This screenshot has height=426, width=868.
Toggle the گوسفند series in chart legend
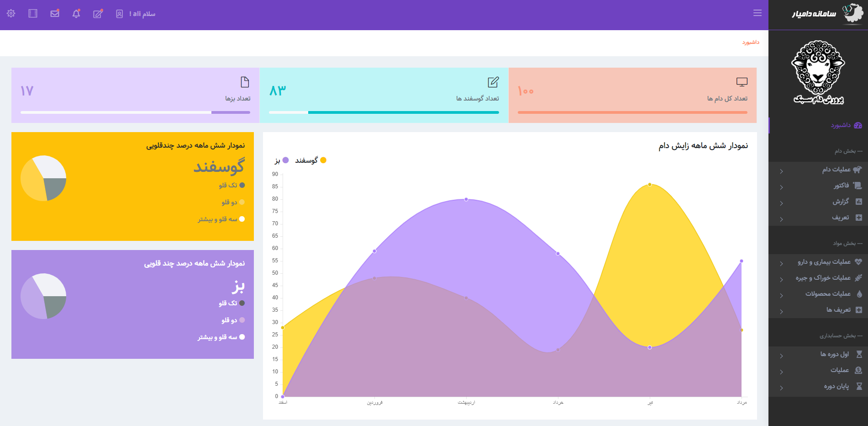pos(310,160)
